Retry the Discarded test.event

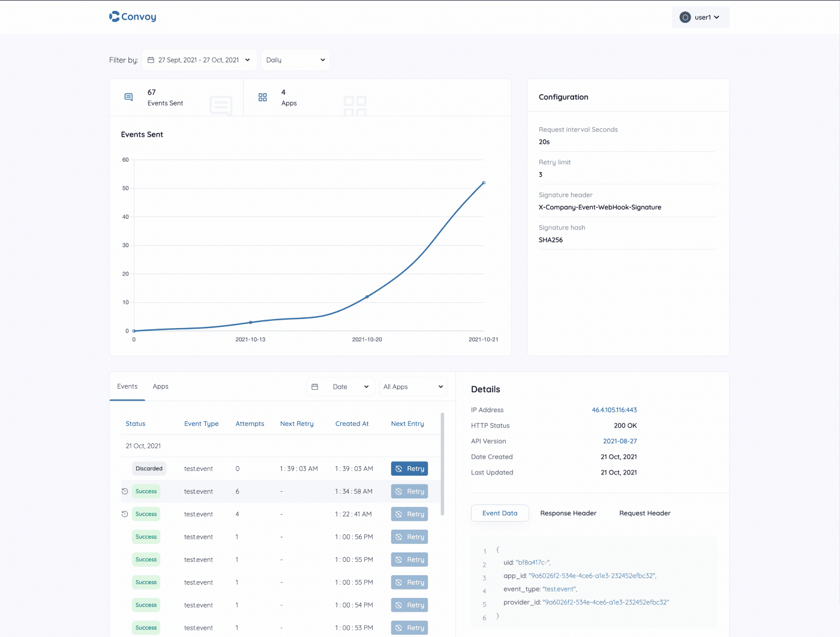[409, 468]
